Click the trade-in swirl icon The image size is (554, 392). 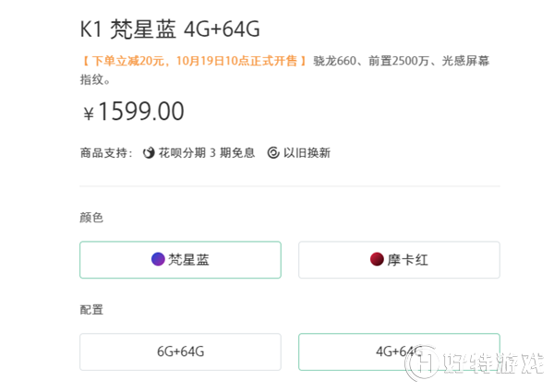click(273, 153)
